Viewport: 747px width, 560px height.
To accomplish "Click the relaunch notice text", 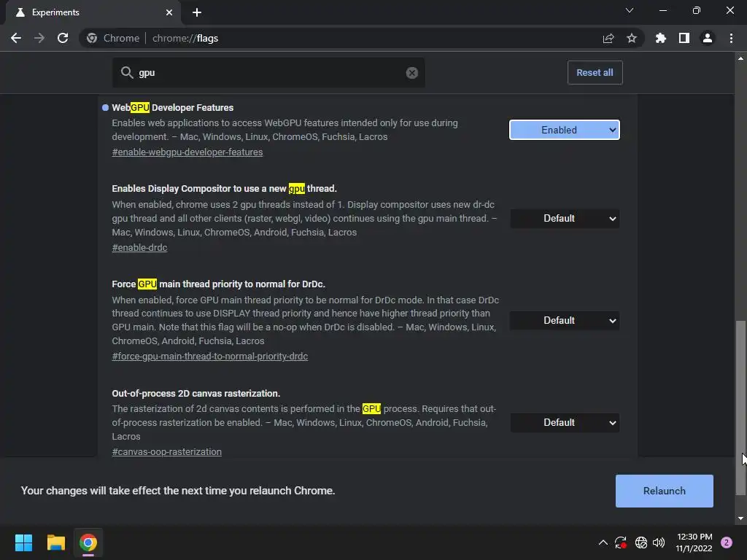I will (178, 491).
